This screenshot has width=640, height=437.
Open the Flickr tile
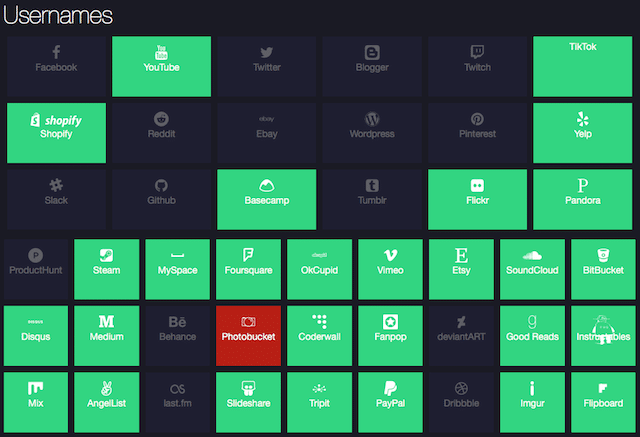pos(477,200)
